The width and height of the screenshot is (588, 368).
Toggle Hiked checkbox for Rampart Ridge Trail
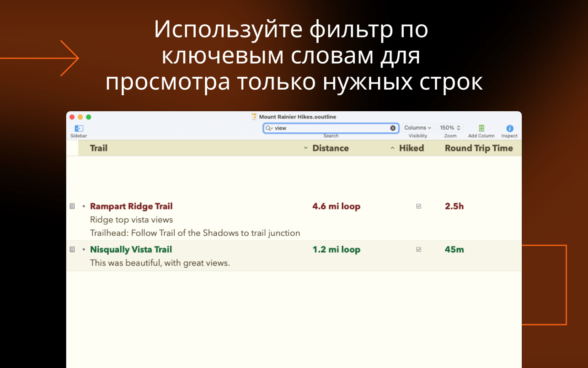(418, 206)
